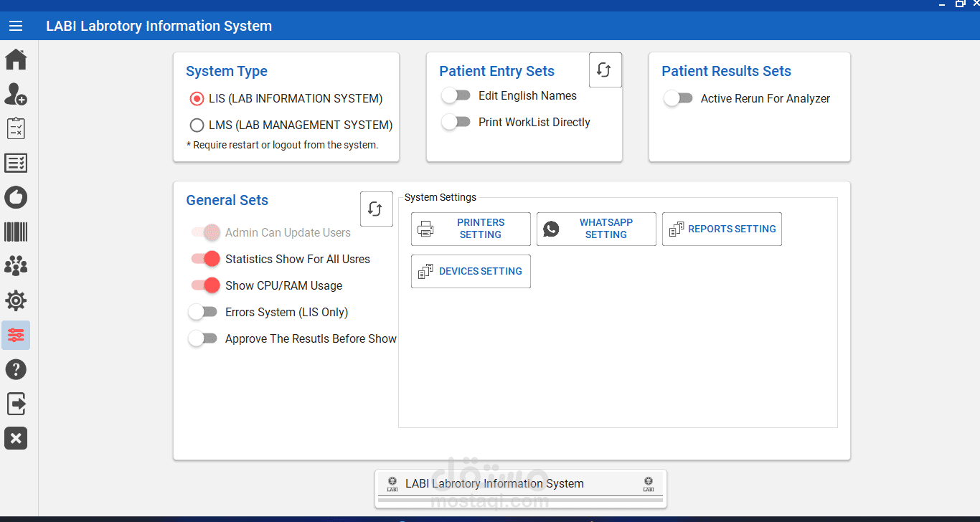This screenshot has width=980, height=522.
Task: Open the users group icon
Action: 16,266
